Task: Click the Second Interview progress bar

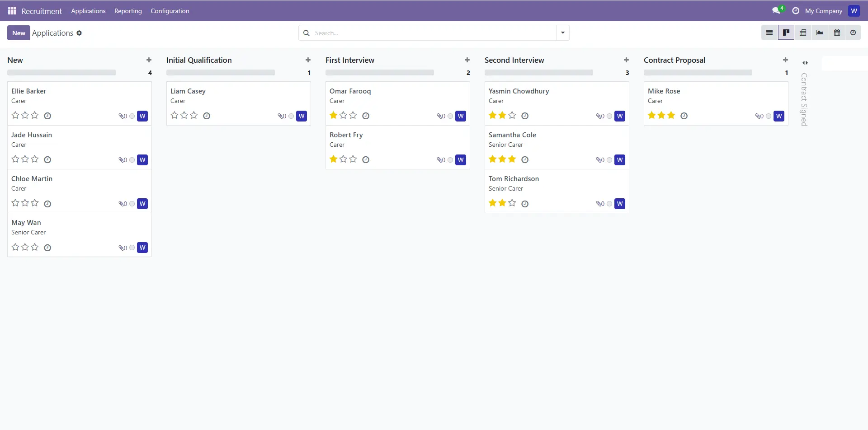Action: point(538,73)
